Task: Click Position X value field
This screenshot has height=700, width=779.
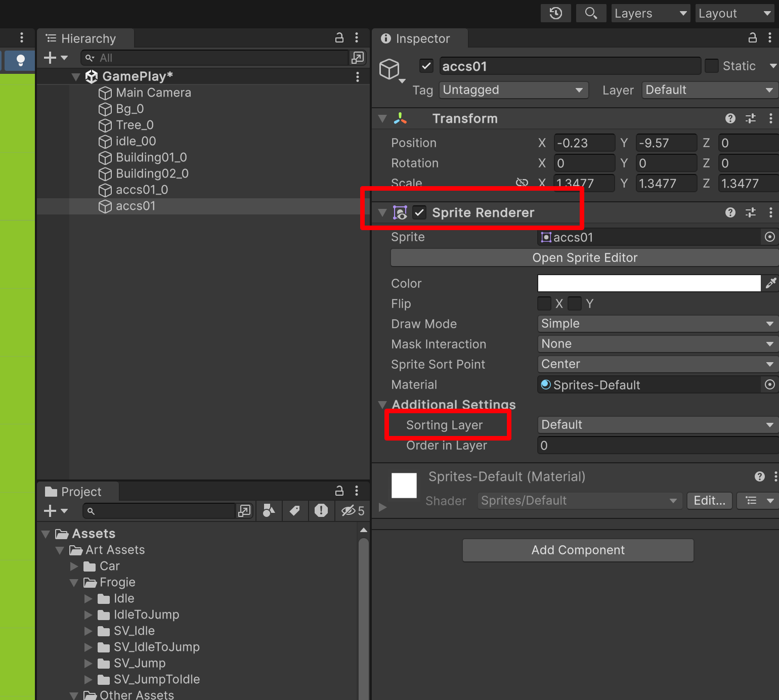Action: (584, 143)
